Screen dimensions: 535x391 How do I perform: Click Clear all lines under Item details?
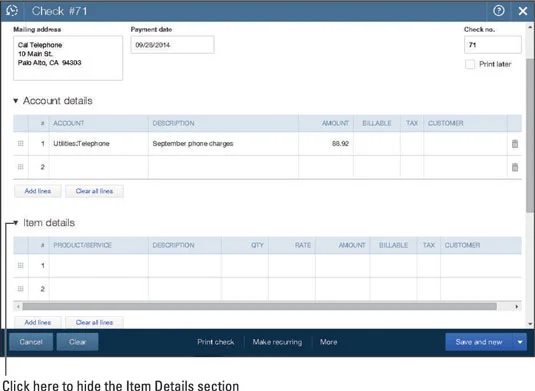pyautogui.click(x=95, y=322)
